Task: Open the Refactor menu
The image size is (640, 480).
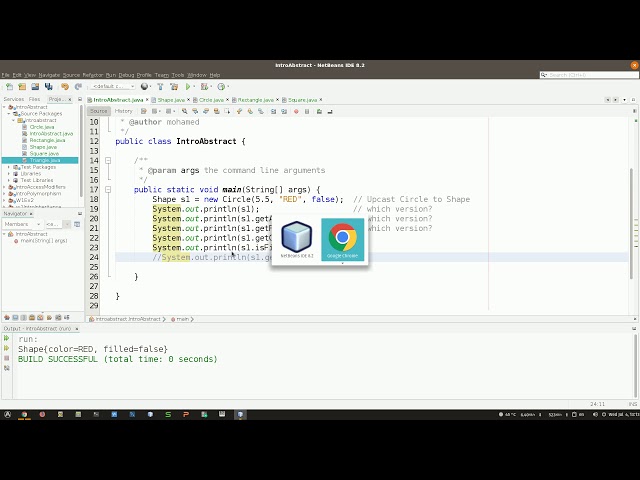Action: (93, 75)
